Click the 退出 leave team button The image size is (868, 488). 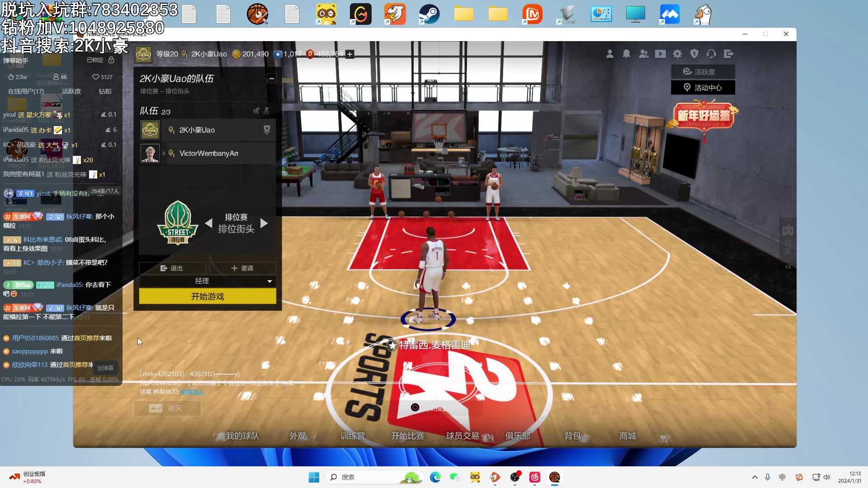tap(172, 268)
